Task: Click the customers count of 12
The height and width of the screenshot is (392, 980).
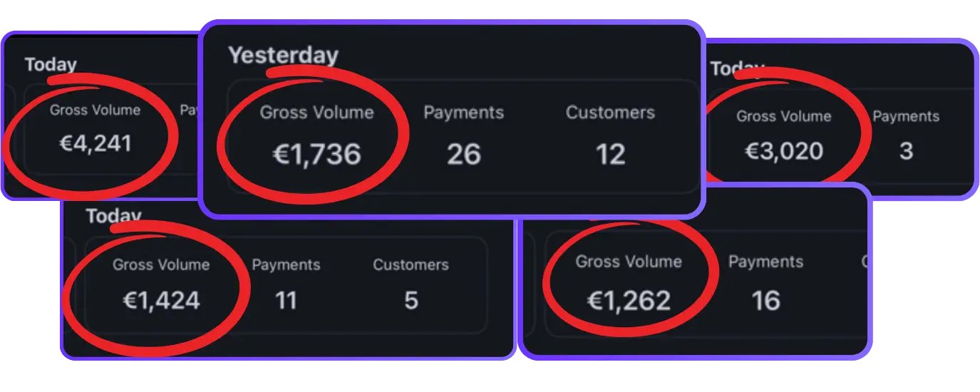Action: click(610, 154)
